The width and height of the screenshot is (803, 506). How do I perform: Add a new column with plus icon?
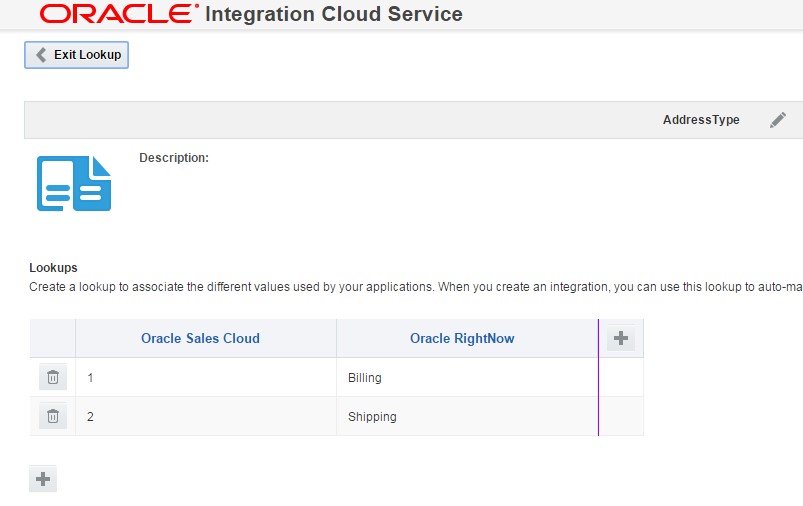tap(621, 339)
